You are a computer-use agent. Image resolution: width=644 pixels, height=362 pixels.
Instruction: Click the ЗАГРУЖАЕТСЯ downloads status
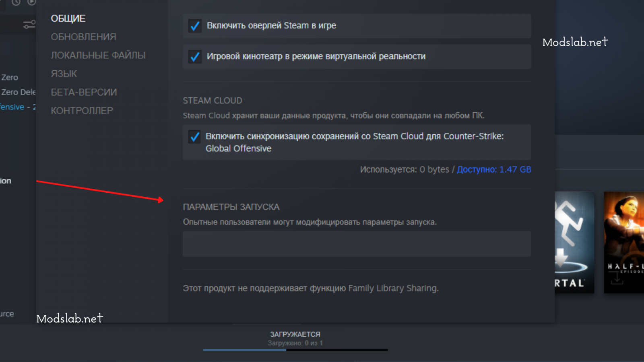click(295, 334)
